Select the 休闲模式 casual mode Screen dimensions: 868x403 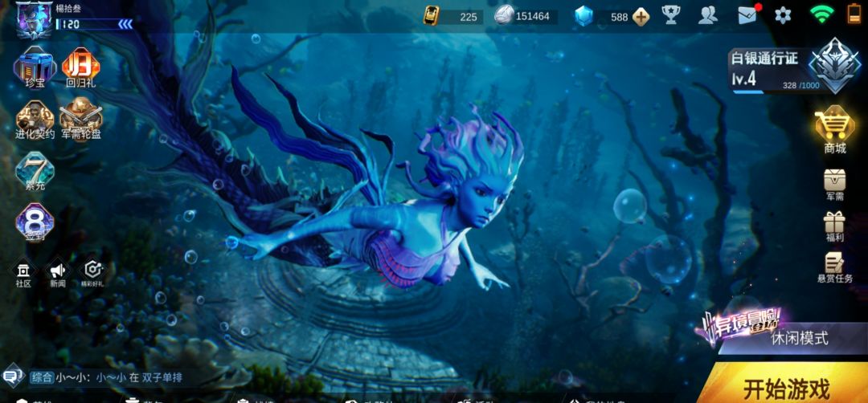pyautogui.click(x=799, y=338)
